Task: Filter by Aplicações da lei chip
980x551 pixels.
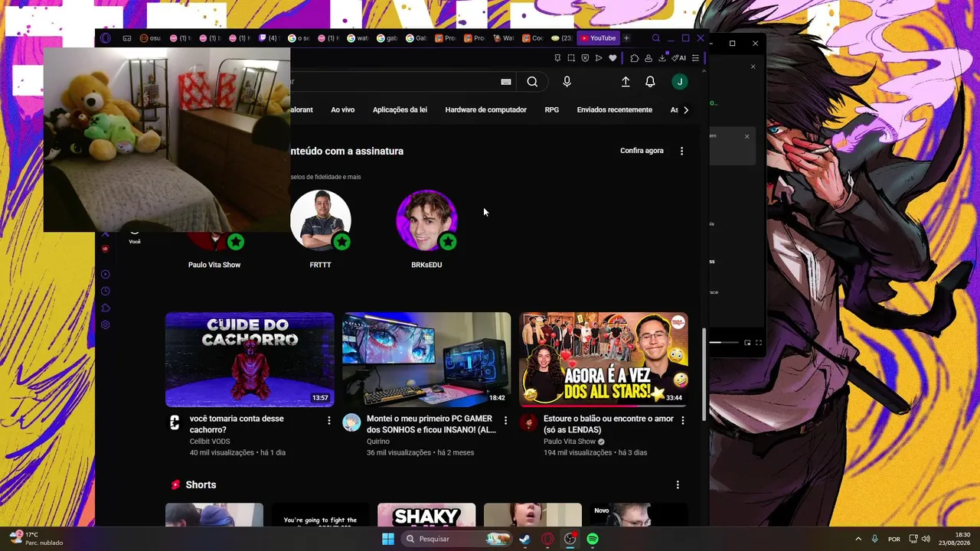Action: pos(400,110)
